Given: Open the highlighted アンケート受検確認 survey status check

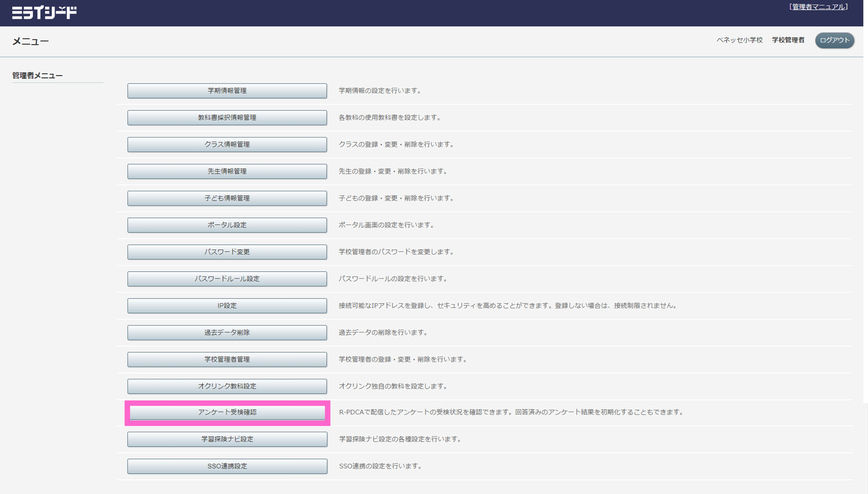Looking at the screenshot, I should 227,412.
